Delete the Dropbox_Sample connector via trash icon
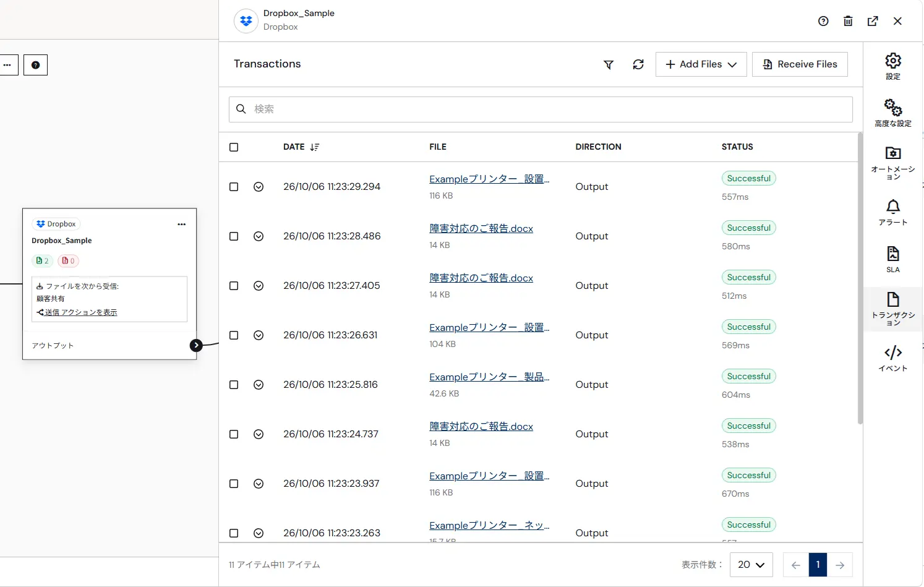 pos(848,21)
